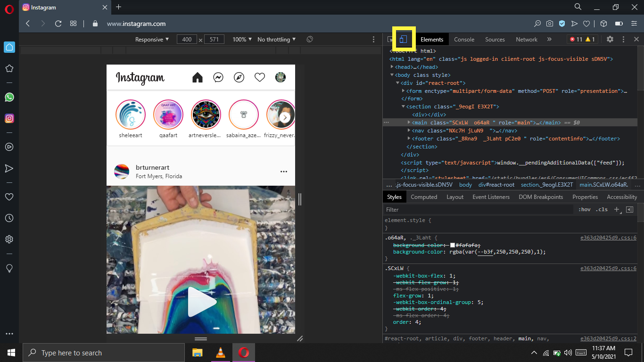This screenshot has height=362, width=644.
Task: Add new style rule plus icon
Action: [617, 209]
